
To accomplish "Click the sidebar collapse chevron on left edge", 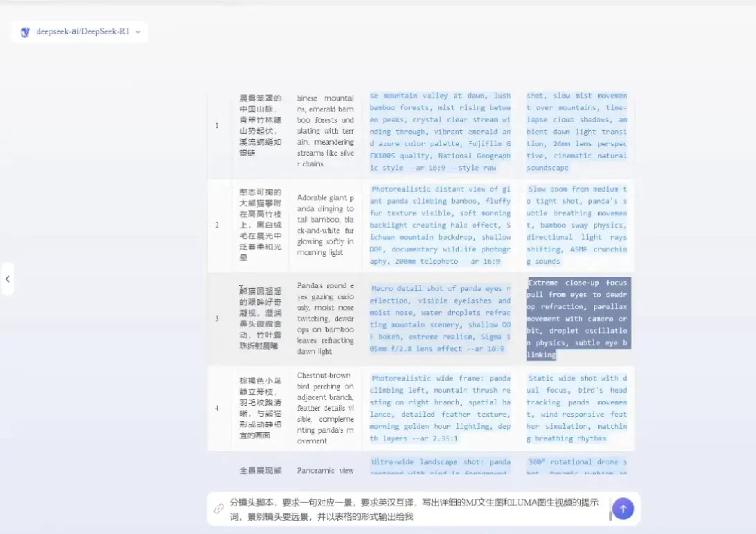I will tap(8, 278).
